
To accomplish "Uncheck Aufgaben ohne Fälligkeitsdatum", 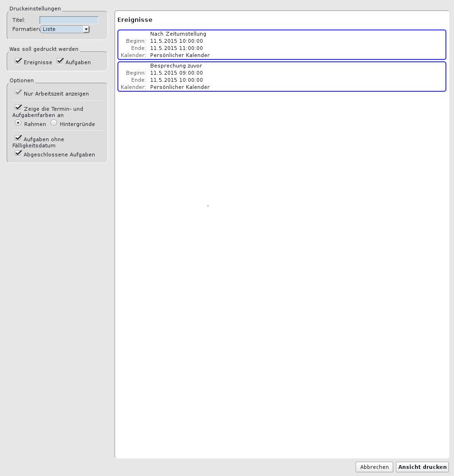I will pos(18,138).
